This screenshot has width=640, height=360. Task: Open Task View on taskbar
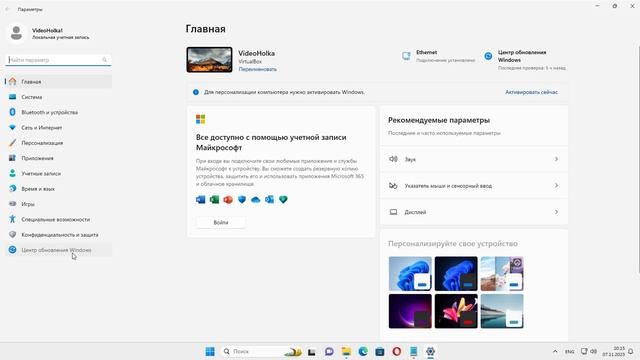tap(312, 351)
